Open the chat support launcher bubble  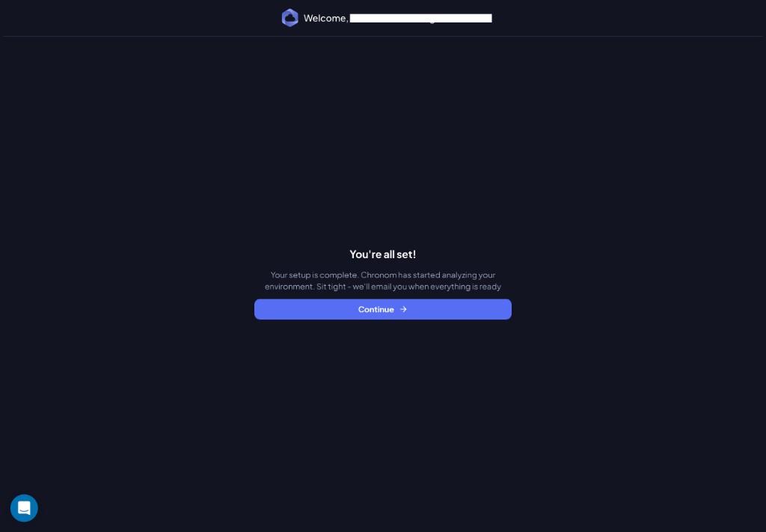click(24, 508)
